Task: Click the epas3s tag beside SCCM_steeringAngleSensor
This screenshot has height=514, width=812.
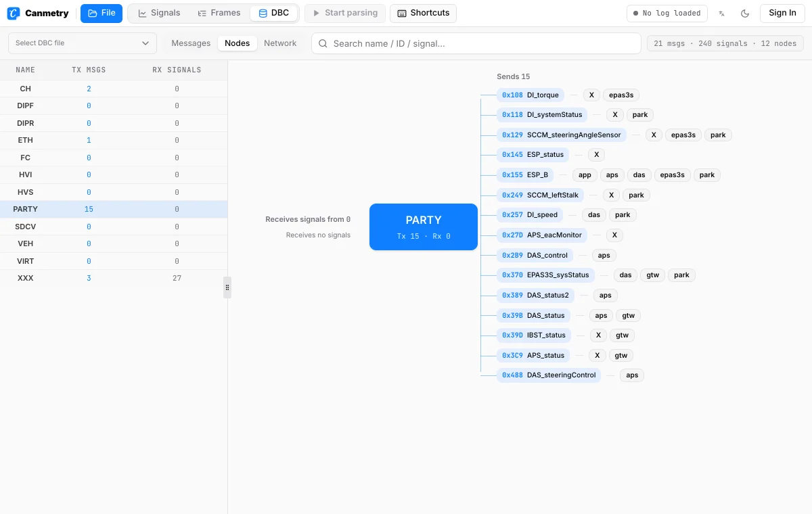Action: click(x=683, y=135)
